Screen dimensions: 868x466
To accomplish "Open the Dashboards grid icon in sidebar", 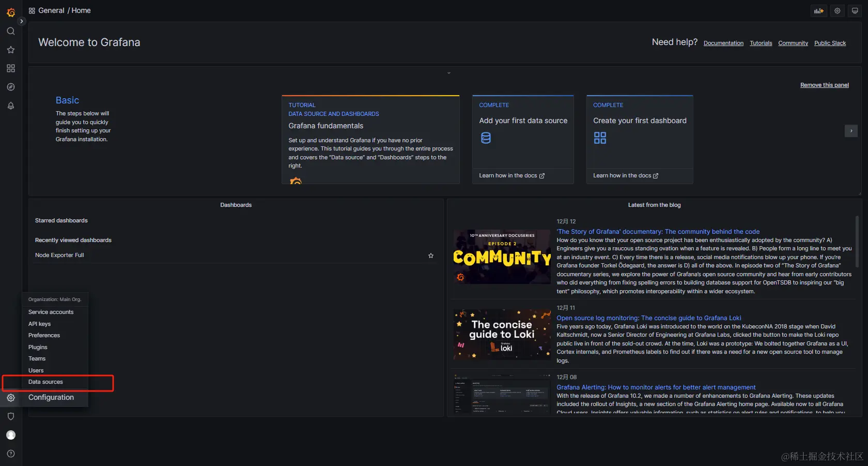I will click(x=11, y=68).
